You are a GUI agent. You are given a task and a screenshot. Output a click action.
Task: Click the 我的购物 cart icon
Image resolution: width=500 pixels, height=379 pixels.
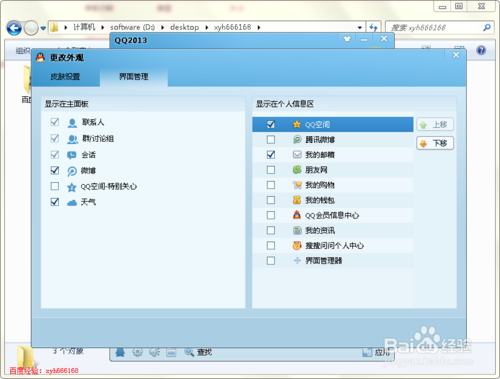297,185
